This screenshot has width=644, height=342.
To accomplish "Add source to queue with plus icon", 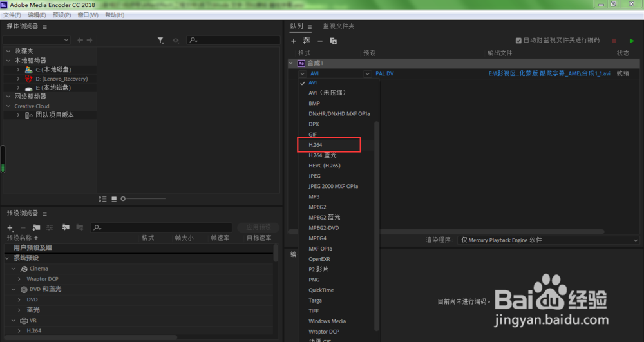I will coord(293,41).
